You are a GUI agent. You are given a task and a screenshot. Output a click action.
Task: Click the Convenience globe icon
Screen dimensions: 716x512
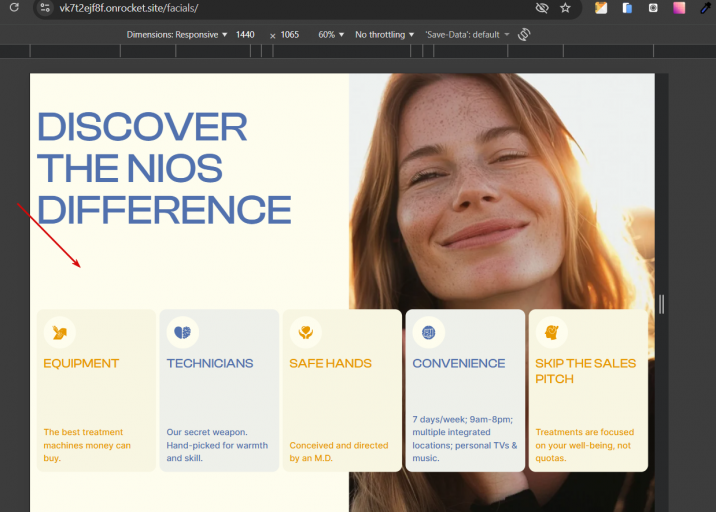[428, 332]
